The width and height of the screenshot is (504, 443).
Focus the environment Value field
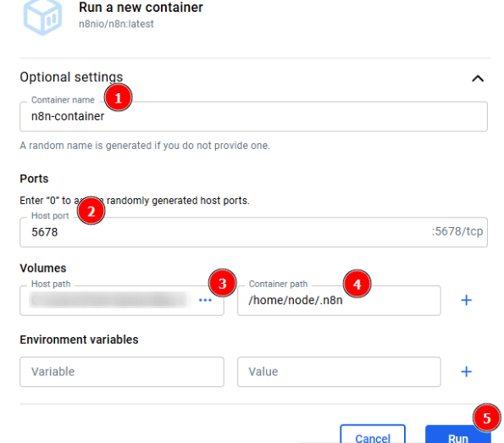(x=339, y=372)
